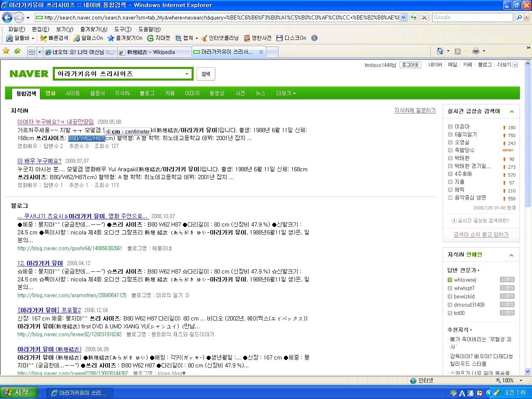Open Quick Tabs grid icon

pos(32,52)
